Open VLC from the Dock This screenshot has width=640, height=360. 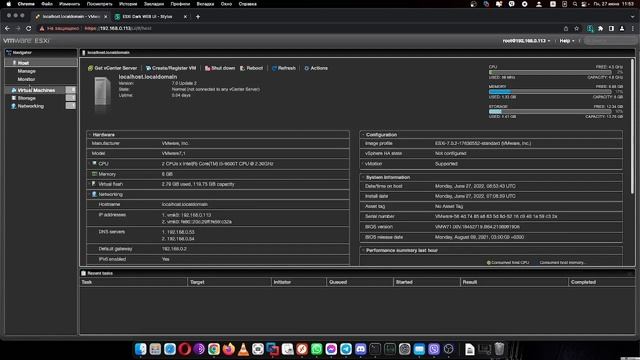(x=243, y=349)
